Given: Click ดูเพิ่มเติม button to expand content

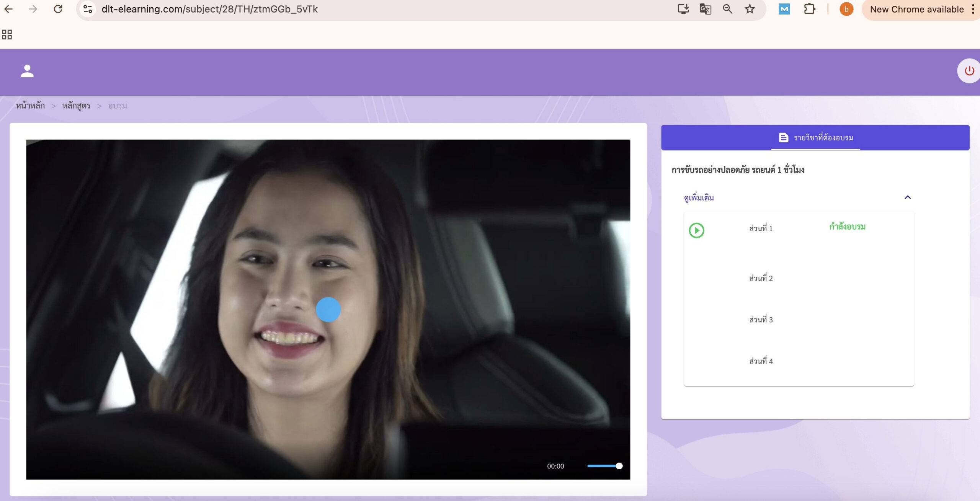Looking at the screenshot, I should click(698, 197).
